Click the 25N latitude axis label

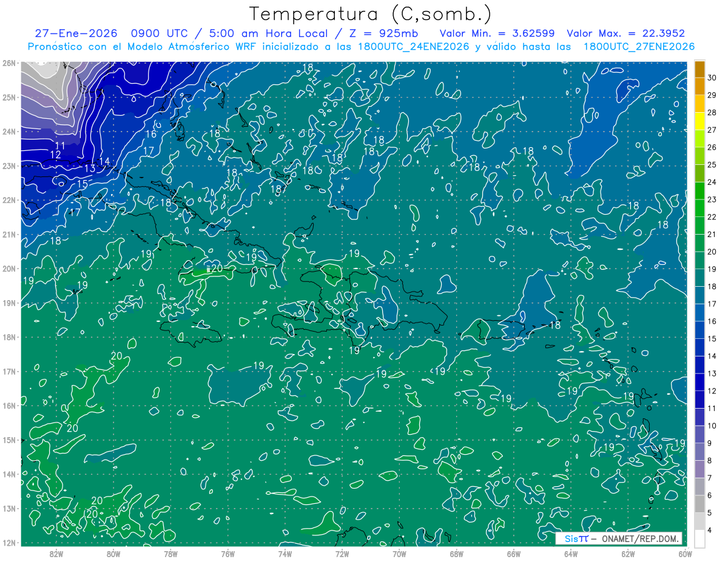coord(8,97)
